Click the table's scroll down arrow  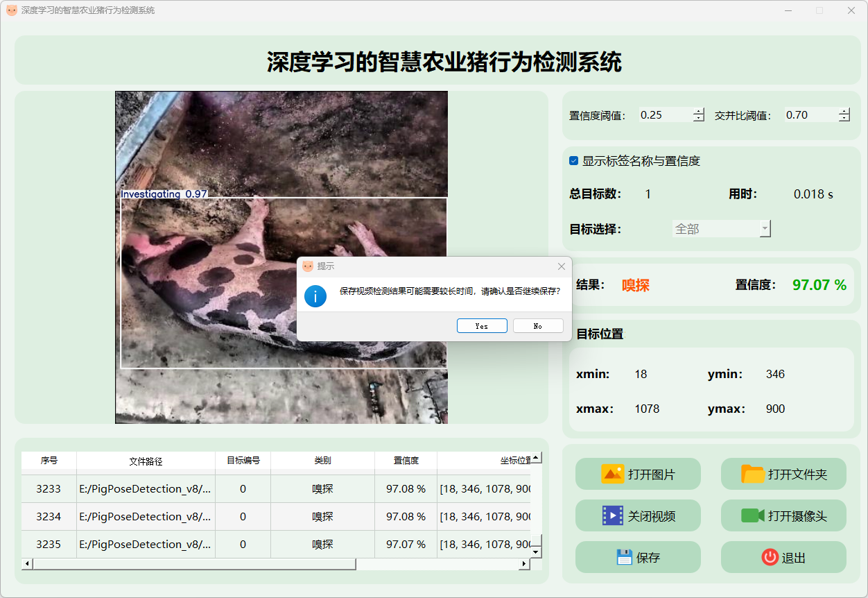click(535, 552)
